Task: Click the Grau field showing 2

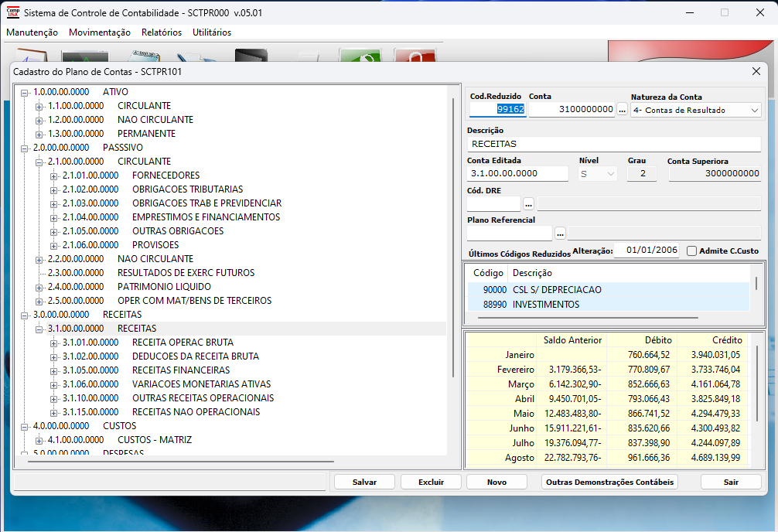Action: coord(642,174)
